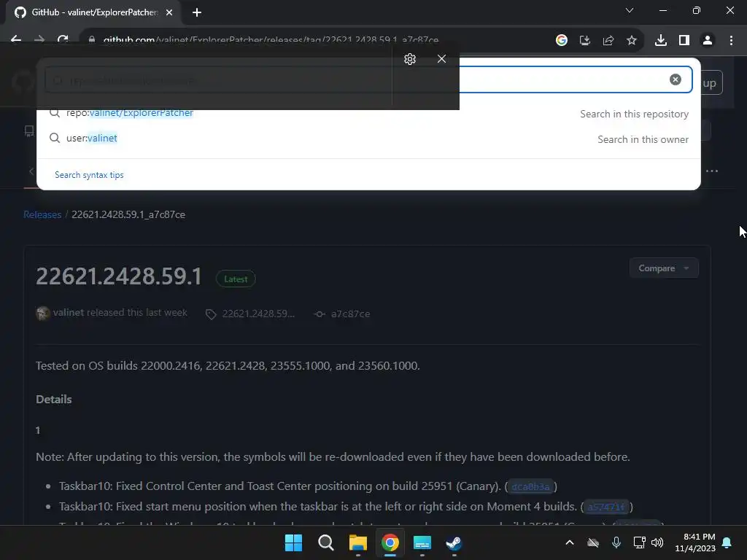Share this page via the share icon
Viewport: 747px width, 560px height.
608,41
